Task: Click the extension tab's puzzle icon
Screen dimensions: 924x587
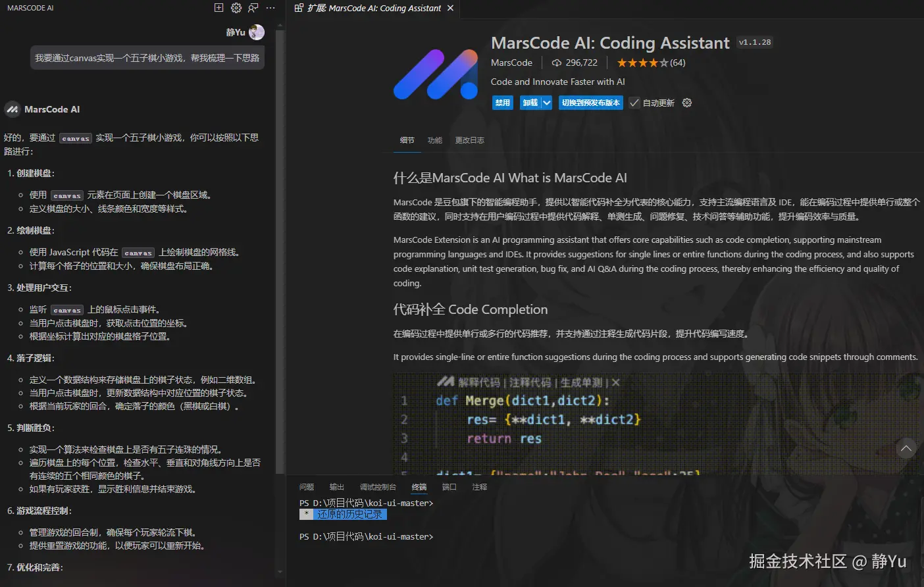Action: pos(299,8)
